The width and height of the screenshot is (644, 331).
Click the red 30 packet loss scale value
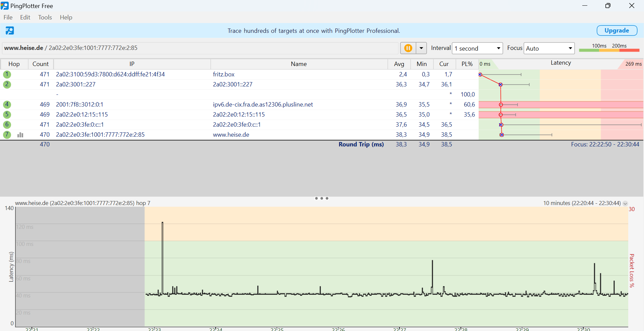coord(632,209)
